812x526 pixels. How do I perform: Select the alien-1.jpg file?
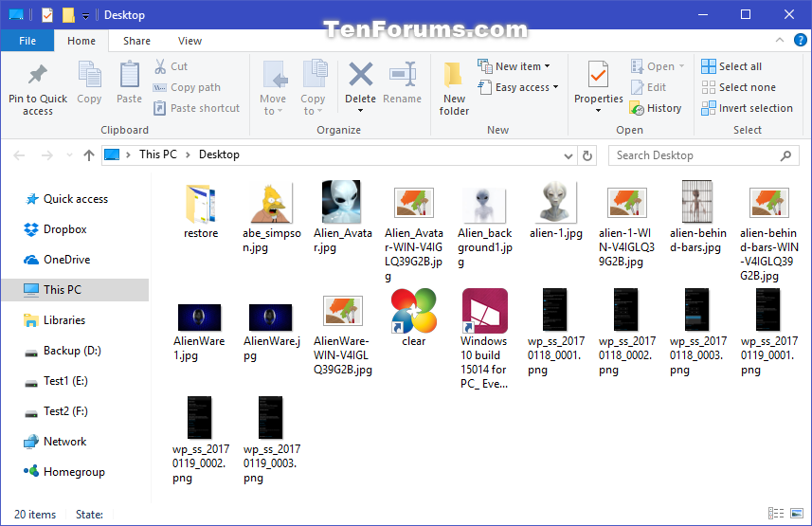coord(555,210)
